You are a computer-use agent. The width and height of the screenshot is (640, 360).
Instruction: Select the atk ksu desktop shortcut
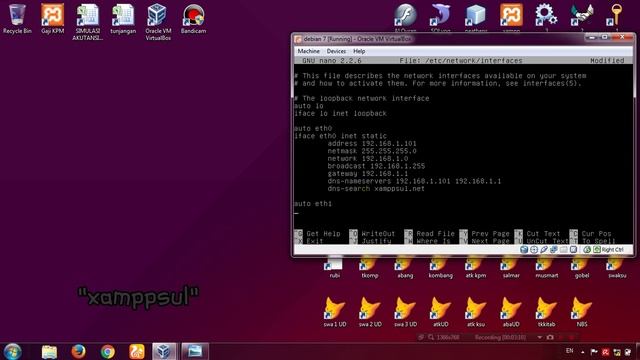[476, 312]
